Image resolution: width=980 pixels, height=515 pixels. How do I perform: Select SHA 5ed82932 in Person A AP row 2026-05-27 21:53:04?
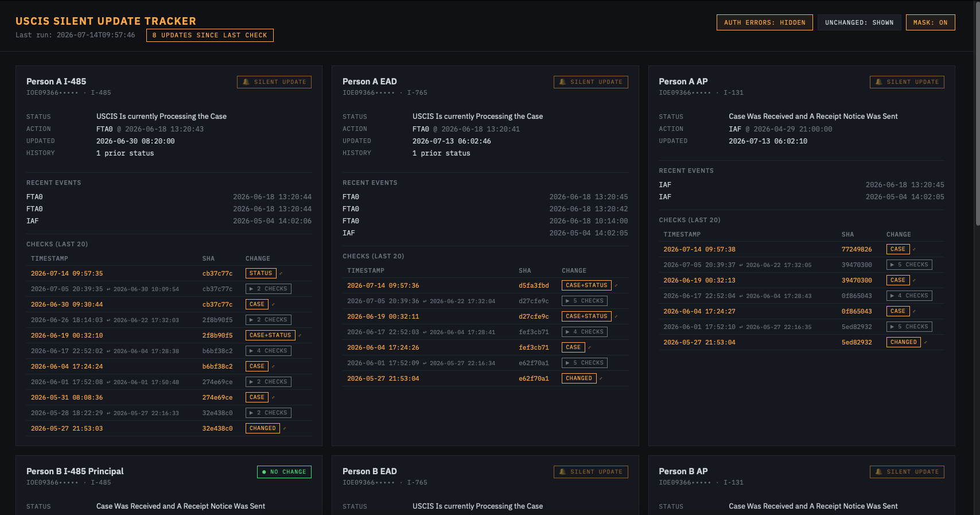click(857, 342)
